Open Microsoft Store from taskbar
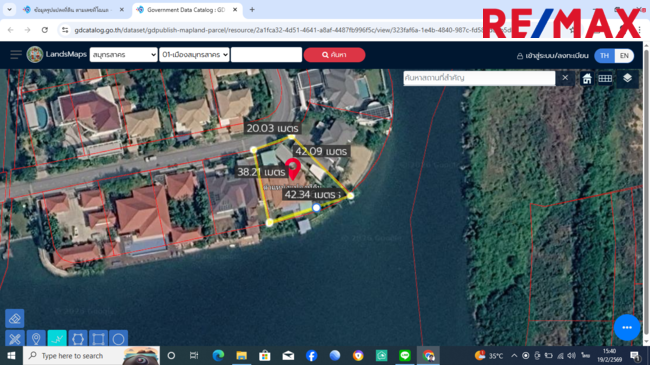 tap(264, 355)
